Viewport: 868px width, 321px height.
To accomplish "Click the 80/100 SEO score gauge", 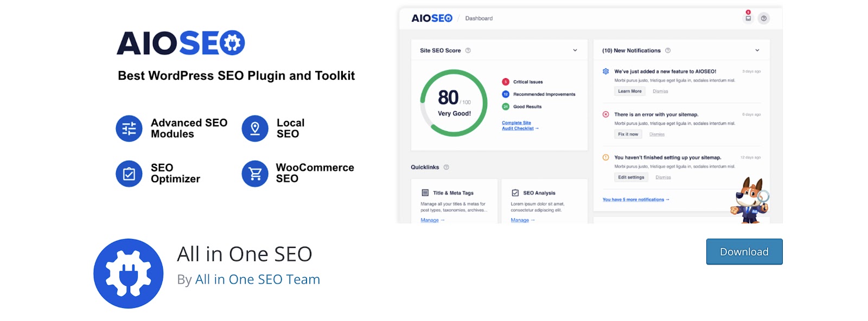I will pyautogui.click(x=454, y=103).
